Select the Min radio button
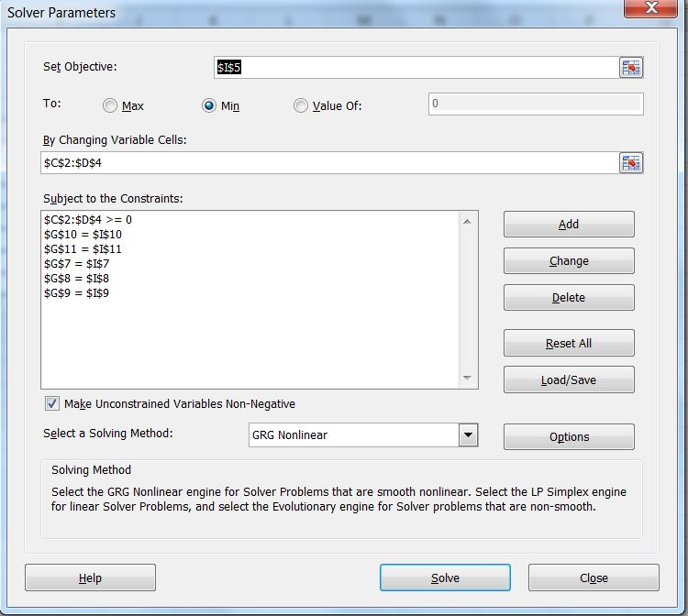The height and width of the screenshot is (616, 688). tap(209, 105)
